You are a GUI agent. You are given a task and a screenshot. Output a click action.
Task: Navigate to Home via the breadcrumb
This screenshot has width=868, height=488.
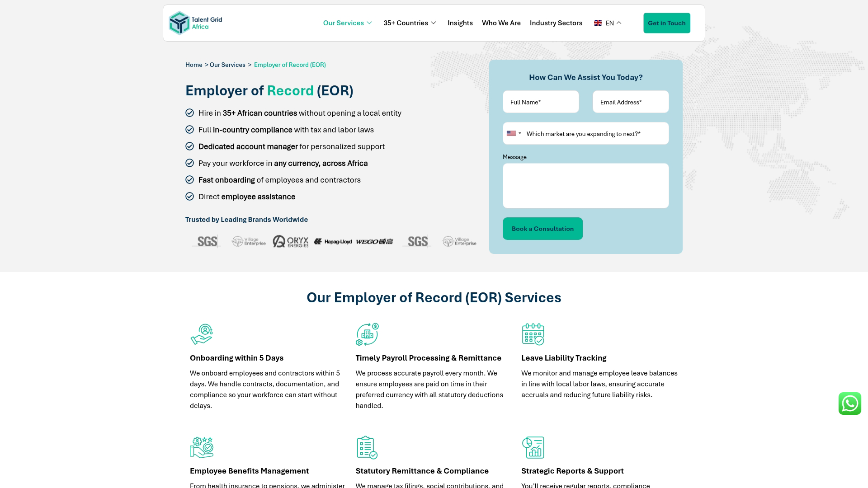click(x=193, y=65)
